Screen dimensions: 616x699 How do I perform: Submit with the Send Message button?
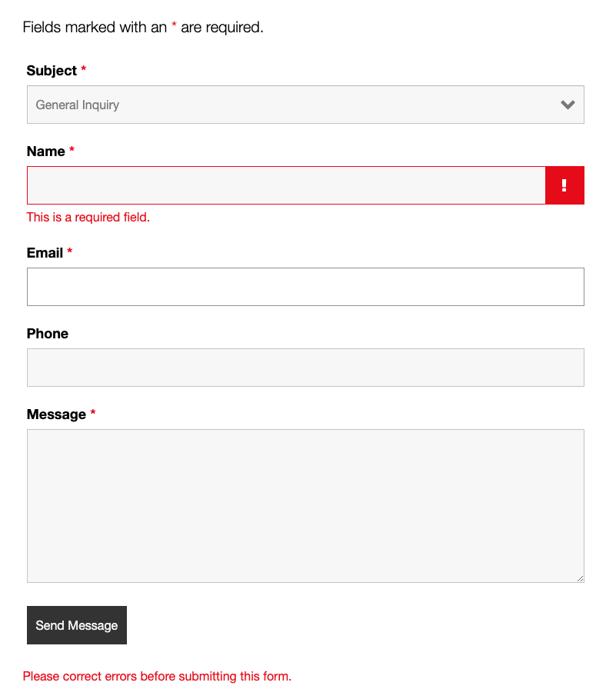pos(77,625)
